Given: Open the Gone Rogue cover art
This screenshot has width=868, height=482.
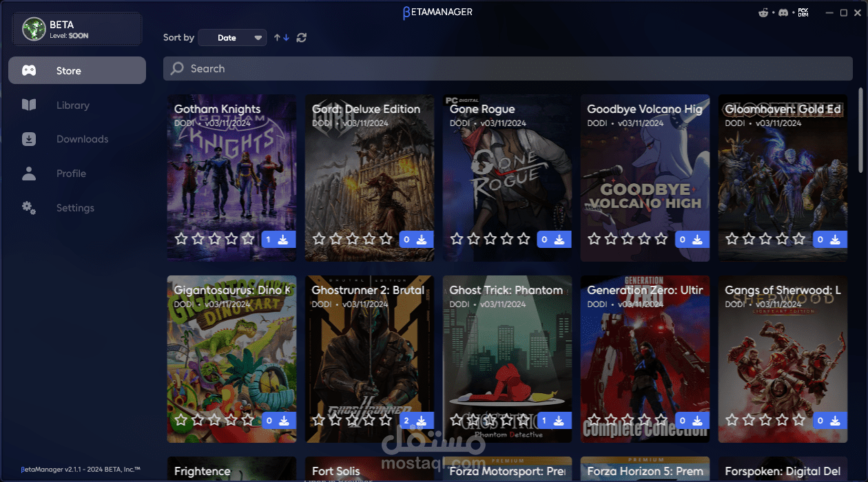Looking at the screenshot, I should pos(508,178).
